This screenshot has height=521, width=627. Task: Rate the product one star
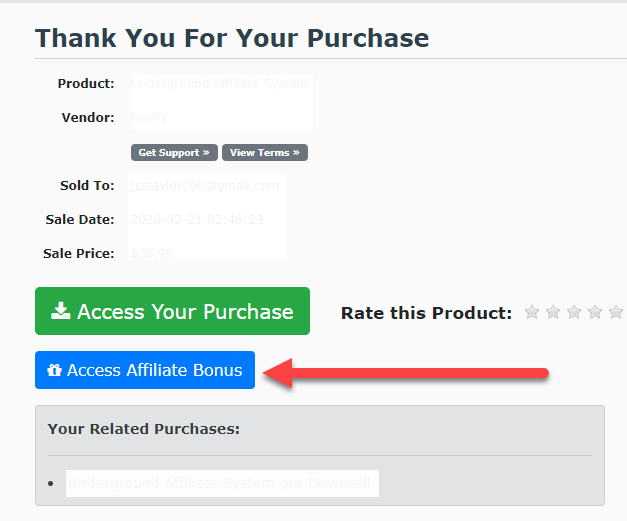pyautogui.click(x=532, y=313)
